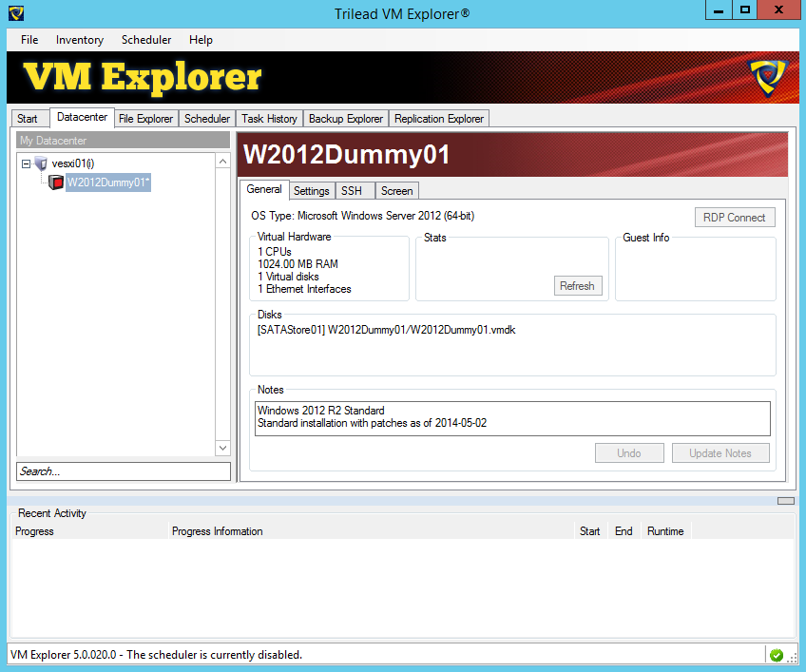Select the vesxi01(i) host entry
Viewport: 806px width, 672px height.
tap(73, 163)
